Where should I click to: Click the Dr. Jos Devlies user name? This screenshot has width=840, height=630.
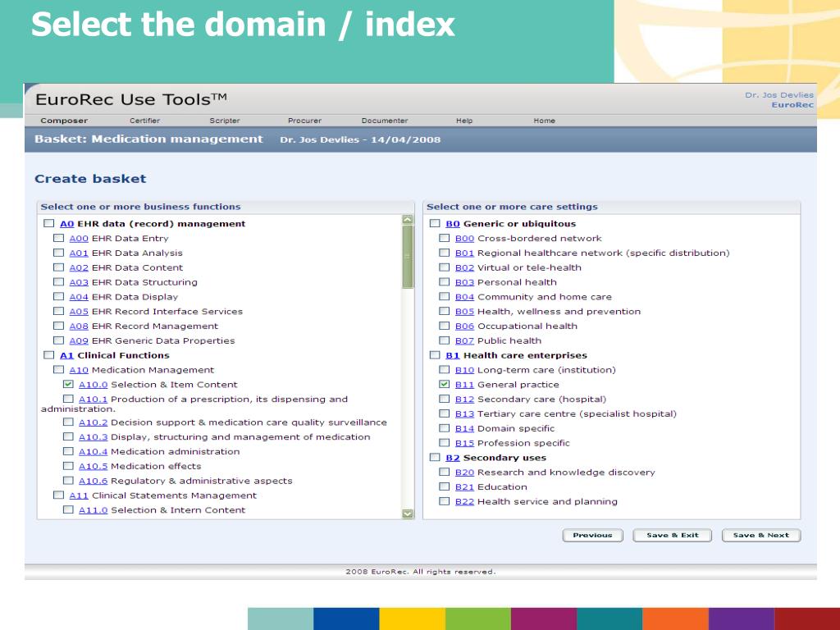point(779,95)
